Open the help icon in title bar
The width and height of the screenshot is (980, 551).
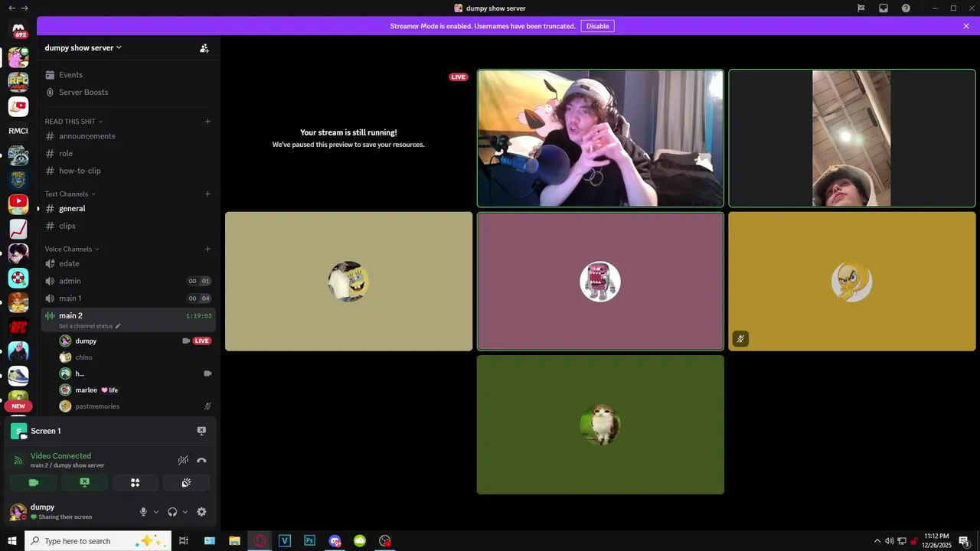pyautogui.click(x=906, y=8)
